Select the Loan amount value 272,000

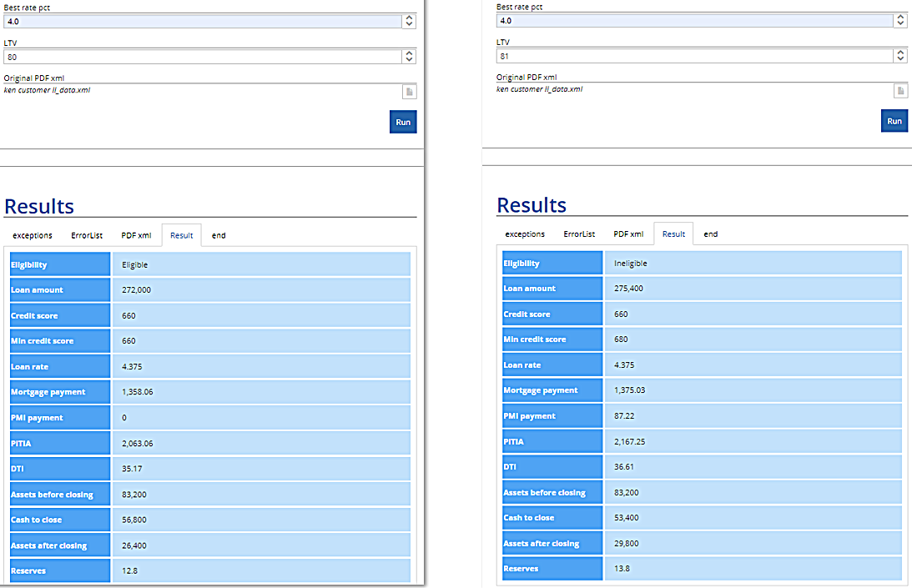(134, 290)
